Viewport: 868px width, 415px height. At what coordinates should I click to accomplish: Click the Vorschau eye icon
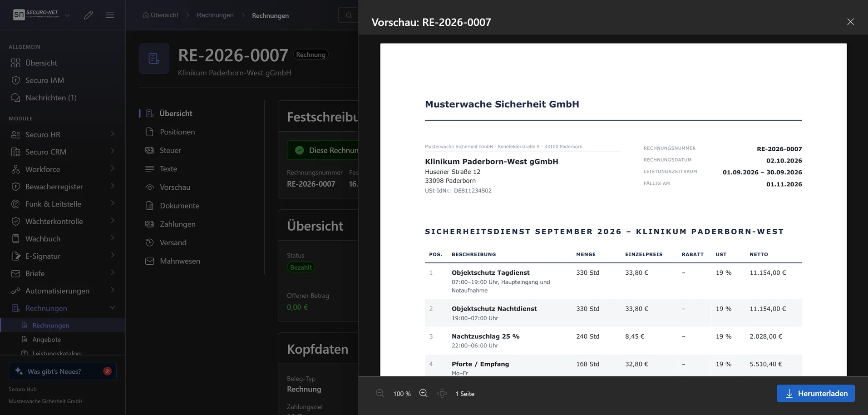pyautogui.click(x=150, y=187)
